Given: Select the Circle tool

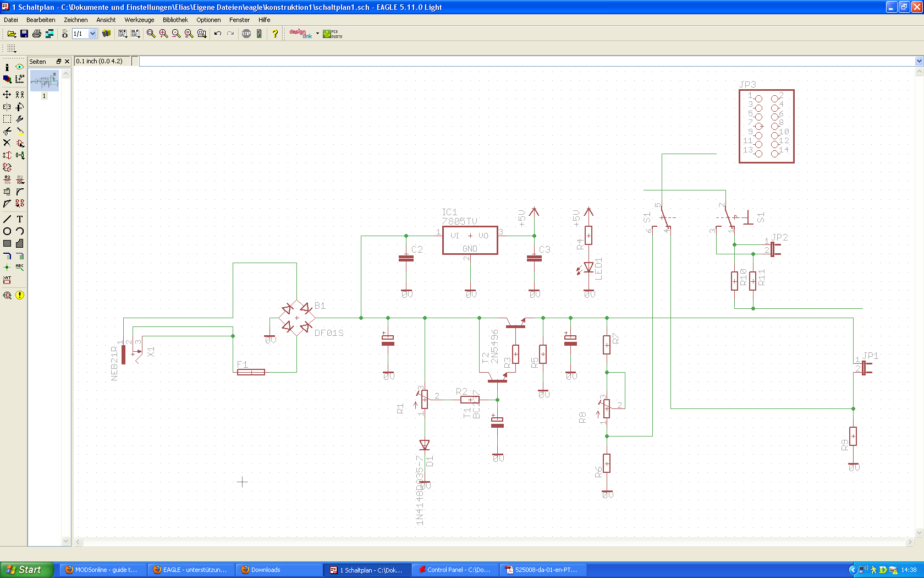Looking at the screenshot, I should click(7, 231).
